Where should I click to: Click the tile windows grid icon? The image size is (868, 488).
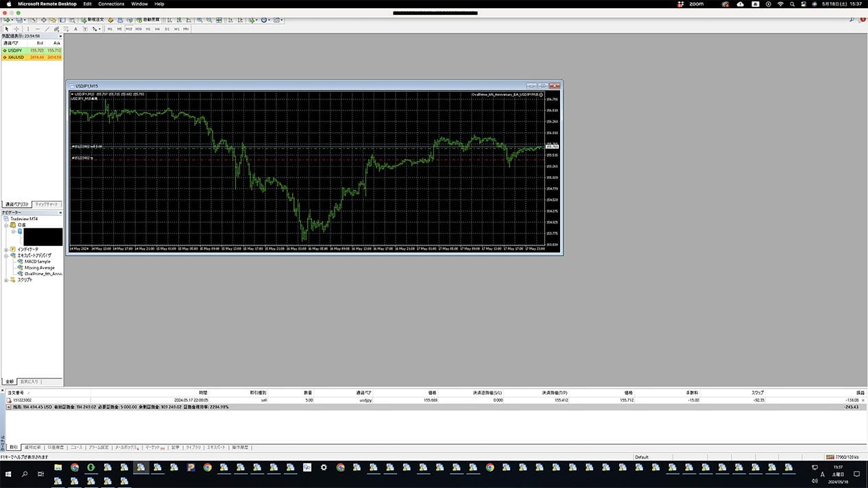point(219,20)
